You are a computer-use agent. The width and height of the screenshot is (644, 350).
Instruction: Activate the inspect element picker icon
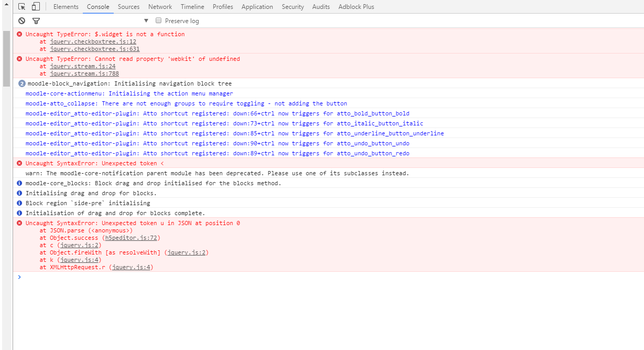coord(22,7)
